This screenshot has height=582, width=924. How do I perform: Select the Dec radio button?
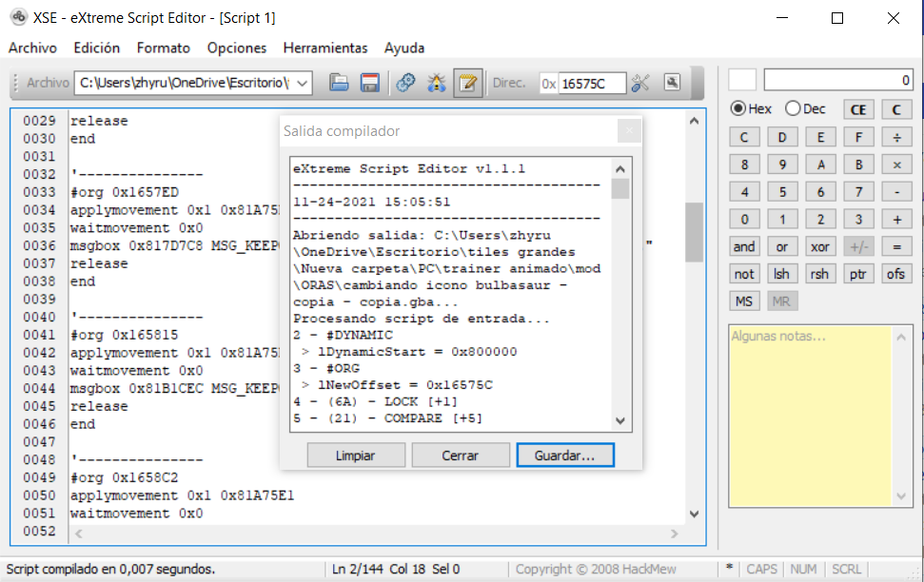click(x=792, y=109)
